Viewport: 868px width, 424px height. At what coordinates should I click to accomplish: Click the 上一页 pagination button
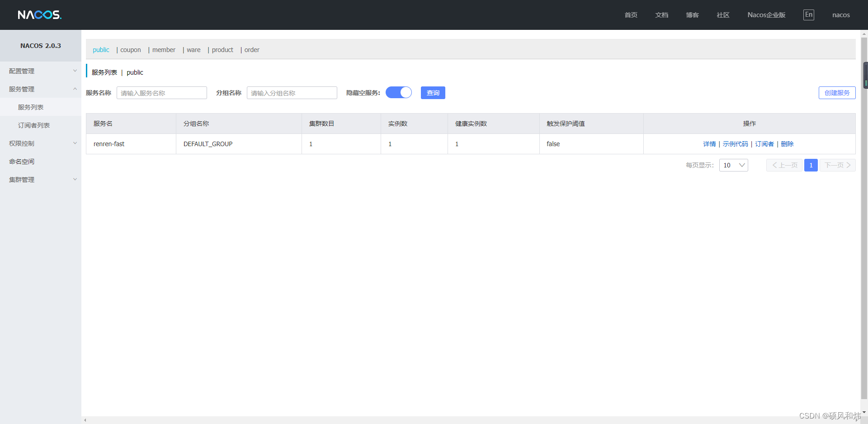pyautogui.click(x=784, y=165)
